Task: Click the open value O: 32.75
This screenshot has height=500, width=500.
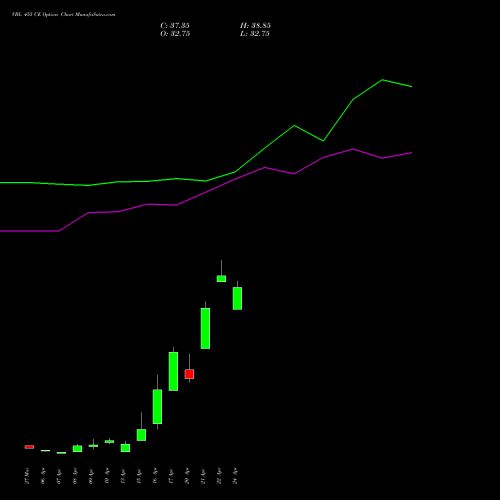Action: point(175,34)
